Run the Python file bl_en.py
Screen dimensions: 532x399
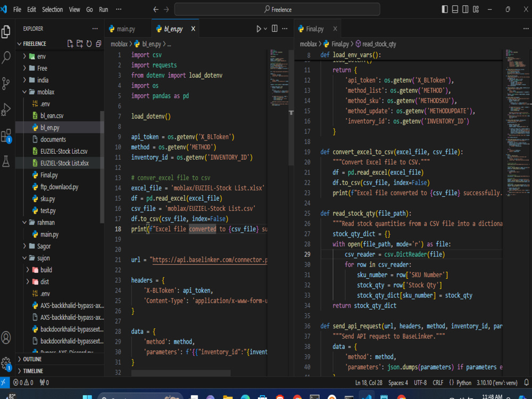(259, 29)
